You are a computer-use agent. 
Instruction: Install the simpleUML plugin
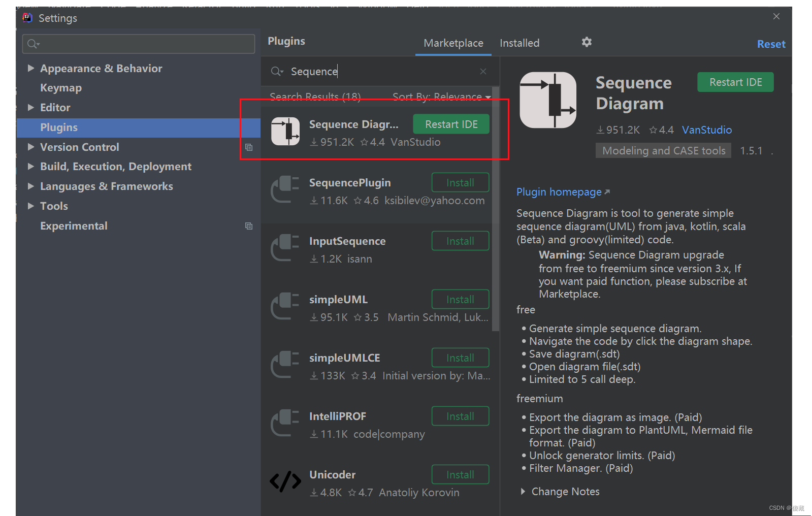click(460, 300)
